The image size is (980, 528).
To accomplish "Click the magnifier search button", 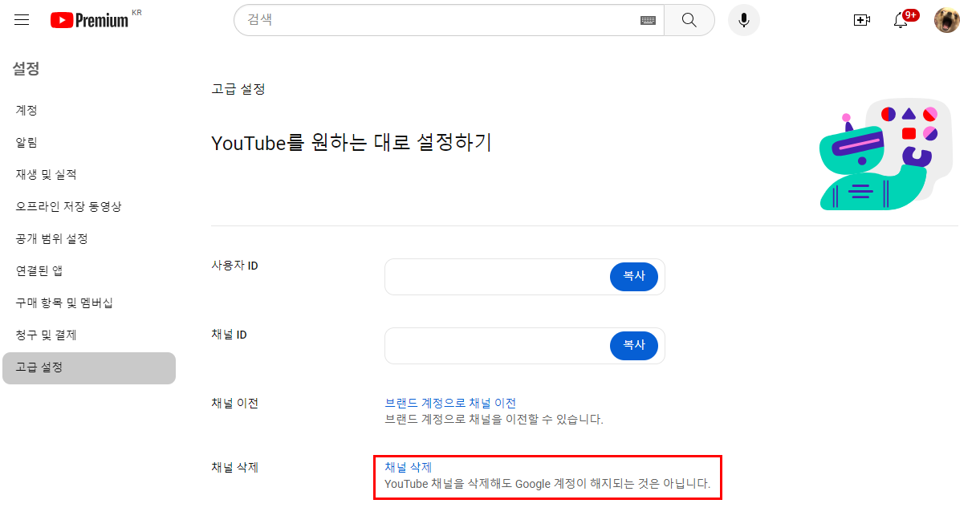I will (x=689, y=20).
